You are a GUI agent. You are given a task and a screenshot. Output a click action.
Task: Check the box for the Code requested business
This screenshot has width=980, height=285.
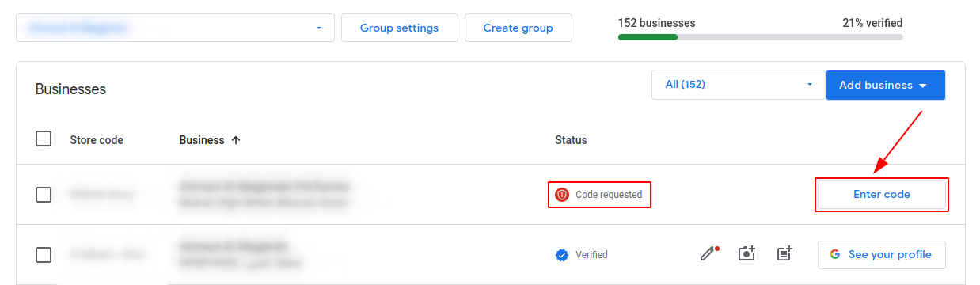coord(44,195)
